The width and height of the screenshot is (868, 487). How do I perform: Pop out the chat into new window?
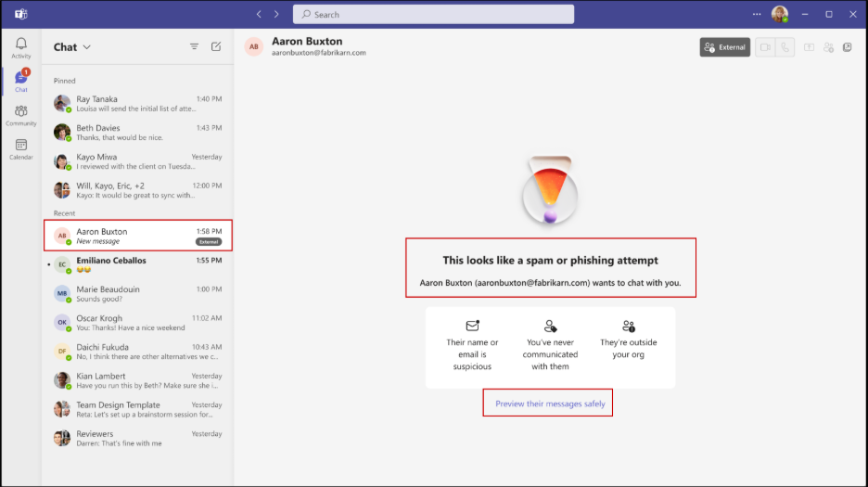848,47
